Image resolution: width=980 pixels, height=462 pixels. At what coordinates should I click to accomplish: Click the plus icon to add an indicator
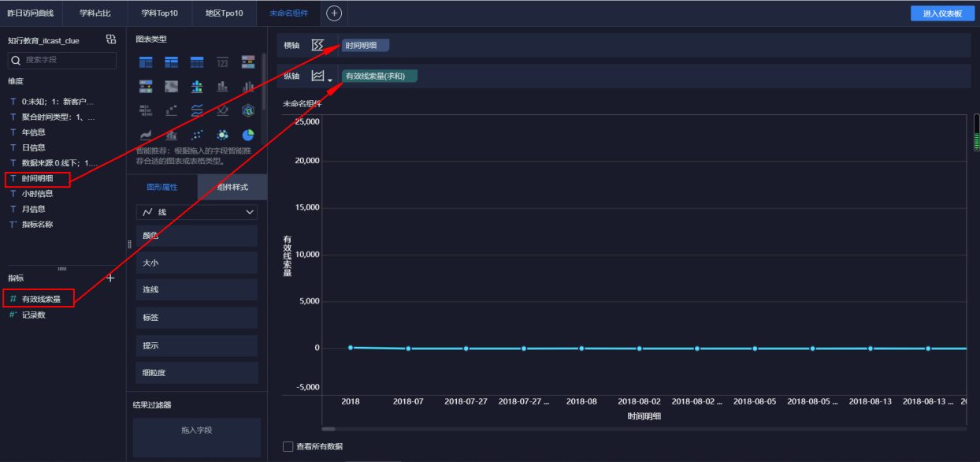click(110, 278)
